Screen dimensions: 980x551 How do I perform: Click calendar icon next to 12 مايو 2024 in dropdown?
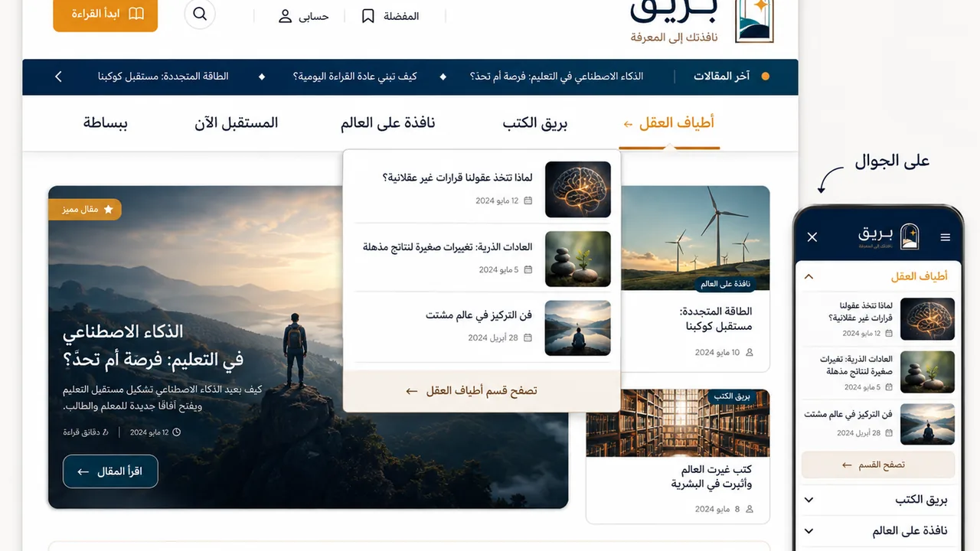528,201
